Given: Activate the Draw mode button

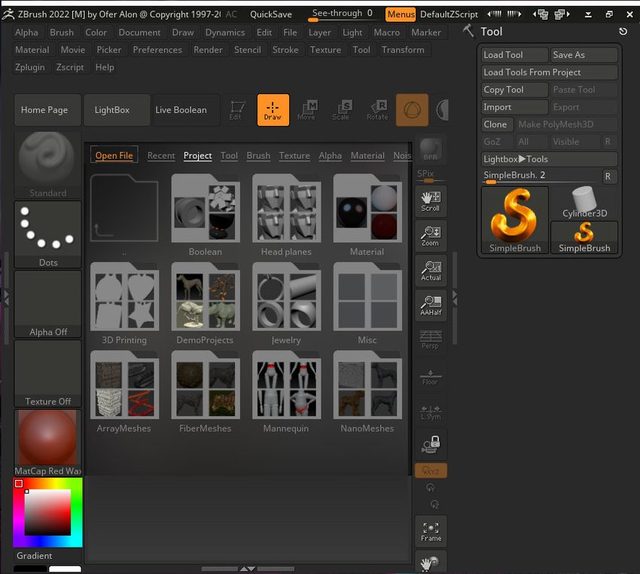Looking at the screenshot, I should 272,110.
